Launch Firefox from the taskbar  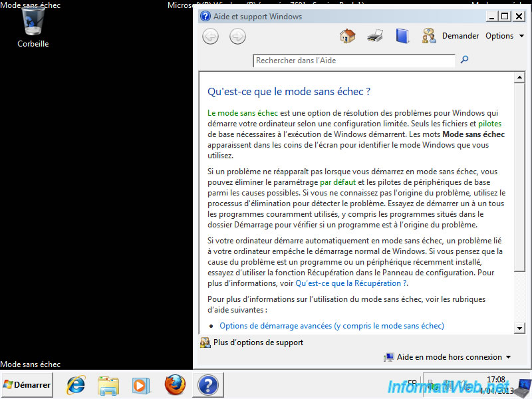tap(175, 385)
